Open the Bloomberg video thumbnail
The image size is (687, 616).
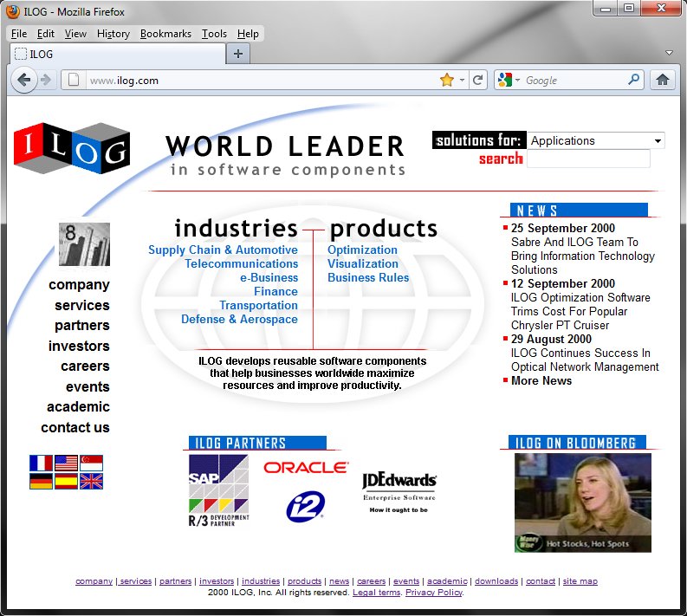[x=583, y=503]
